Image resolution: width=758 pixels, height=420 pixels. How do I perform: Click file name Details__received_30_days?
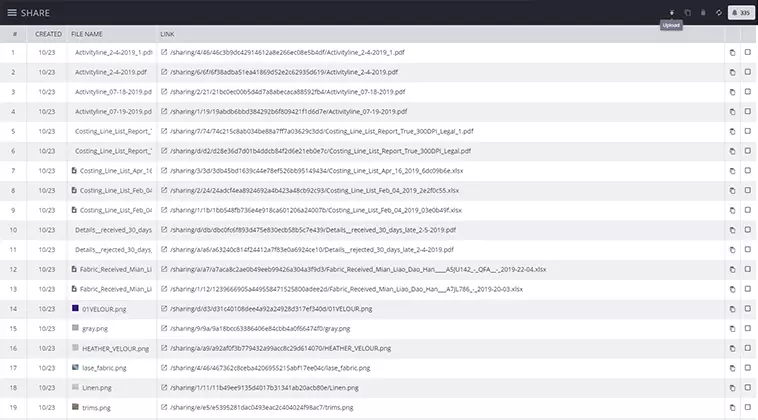(113, 230)
